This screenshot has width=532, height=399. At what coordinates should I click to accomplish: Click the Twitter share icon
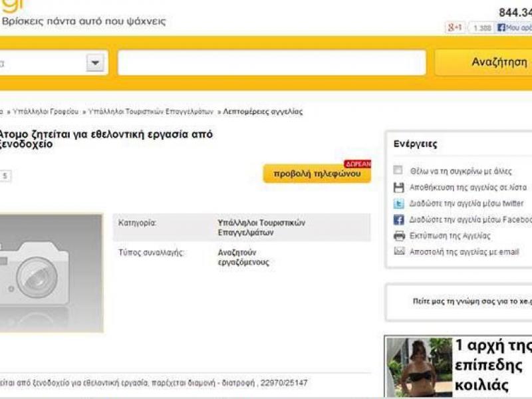(x=399, y=203)
